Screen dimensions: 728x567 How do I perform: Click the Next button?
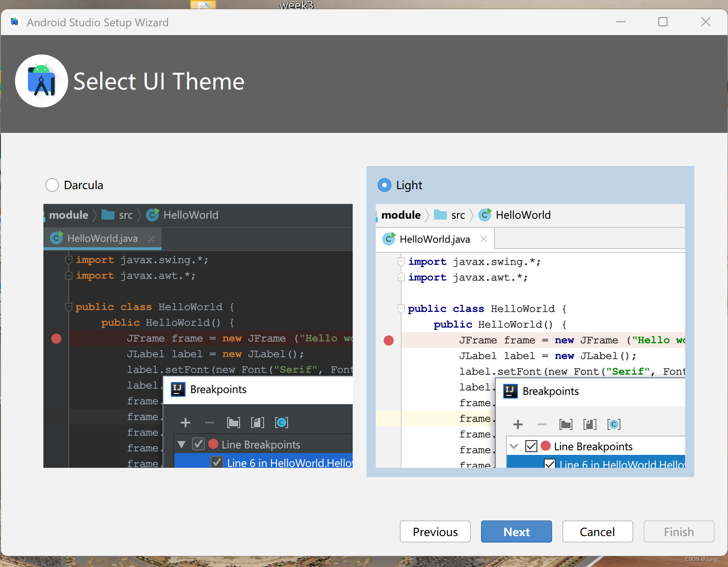[516, 531]
